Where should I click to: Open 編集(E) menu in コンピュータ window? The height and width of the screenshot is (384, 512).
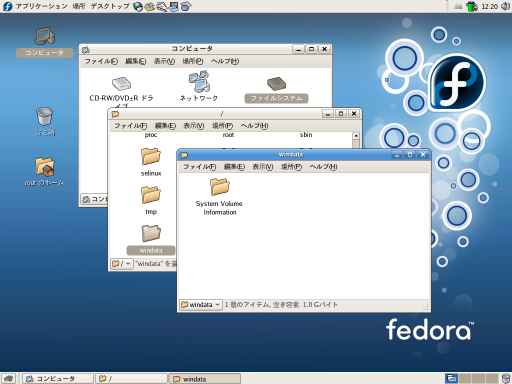click(x=135, y=61)
